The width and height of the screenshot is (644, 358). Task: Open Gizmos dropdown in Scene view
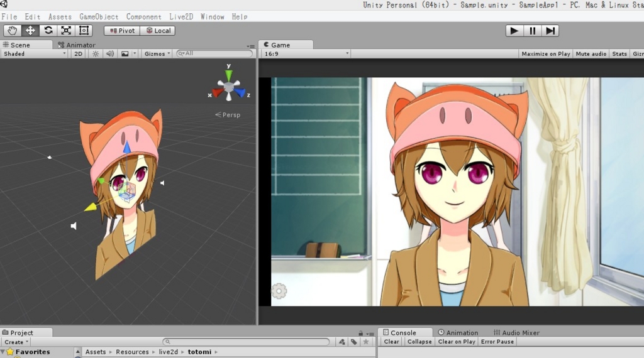[157, 54]
